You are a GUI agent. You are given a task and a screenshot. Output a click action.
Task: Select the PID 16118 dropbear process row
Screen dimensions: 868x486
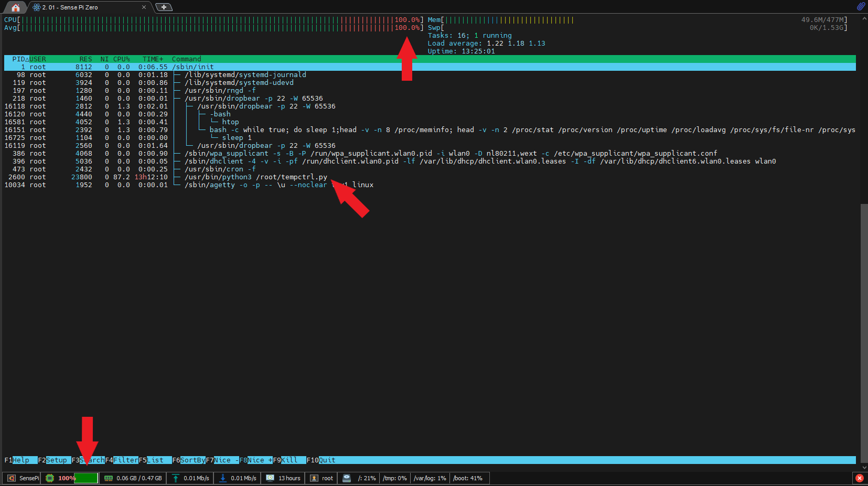click(x=430, y=106)
